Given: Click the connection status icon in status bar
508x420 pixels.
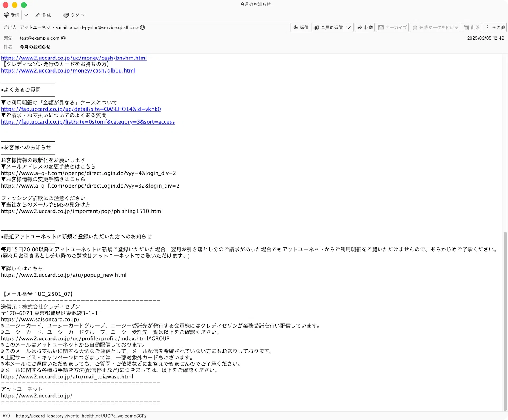Looking at the screenshot, I should tap(6, 416).
